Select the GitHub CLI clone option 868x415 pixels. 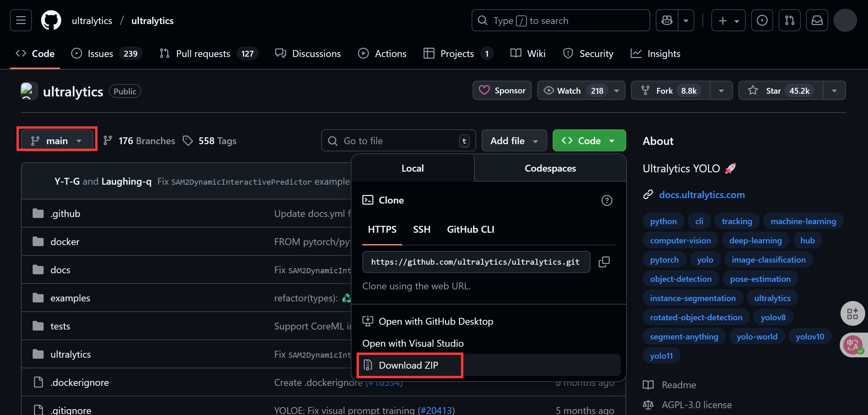(x=471, y=229)
